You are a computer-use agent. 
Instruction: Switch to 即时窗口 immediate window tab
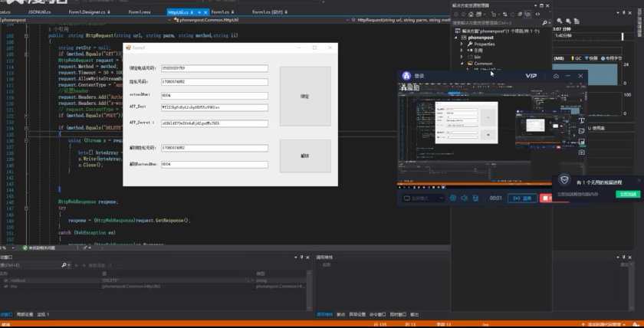398,314
